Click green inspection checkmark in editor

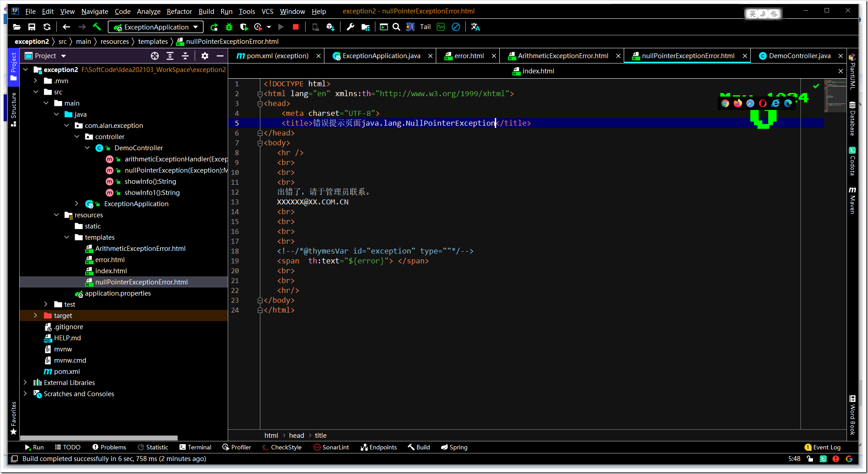[x=816, y=86]
